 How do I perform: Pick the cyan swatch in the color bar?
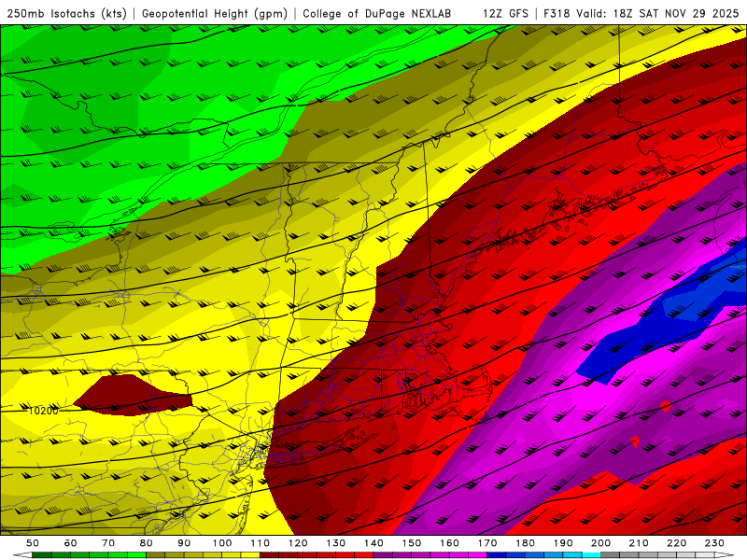click(591, 555)
